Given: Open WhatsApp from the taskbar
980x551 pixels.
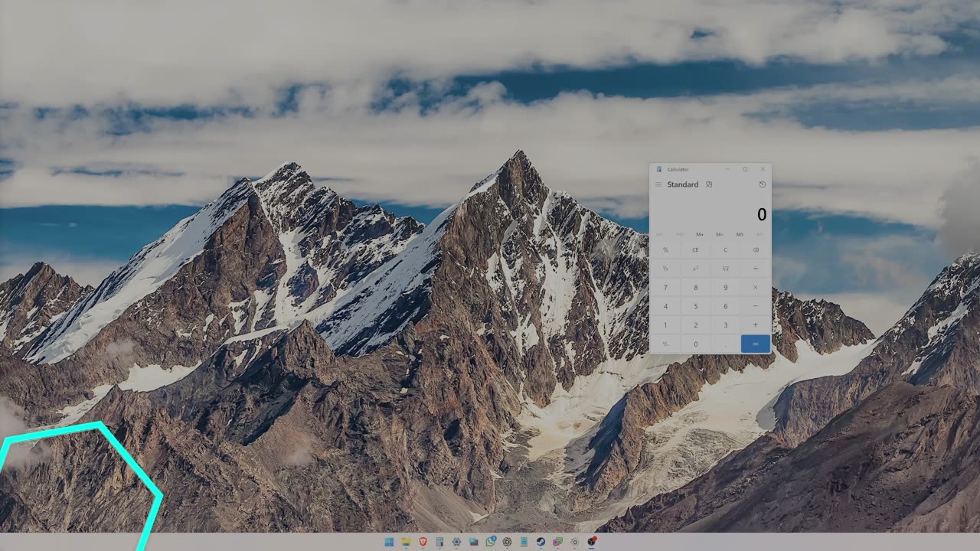Looking at the screenshot, I should [x=490, y=542].
